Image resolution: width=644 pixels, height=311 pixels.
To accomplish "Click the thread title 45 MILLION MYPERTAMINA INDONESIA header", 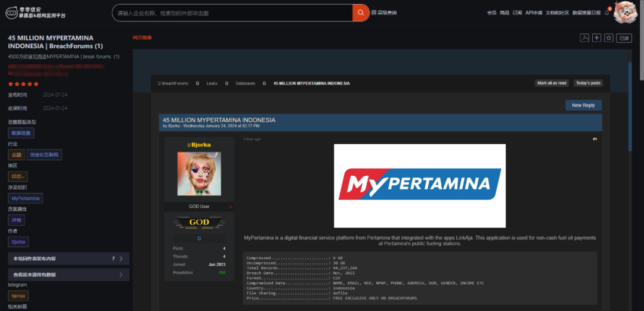I will coord(219,120).
